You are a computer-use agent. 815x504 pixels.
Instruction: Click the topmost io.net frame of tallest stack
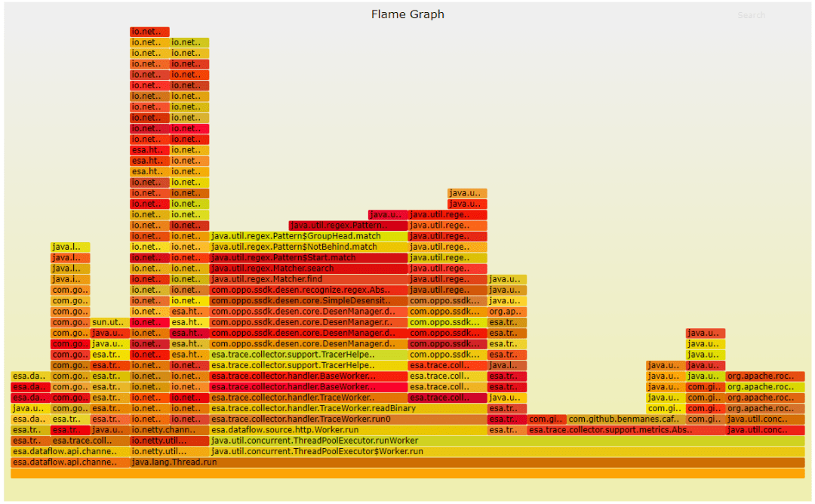point(149,32)
